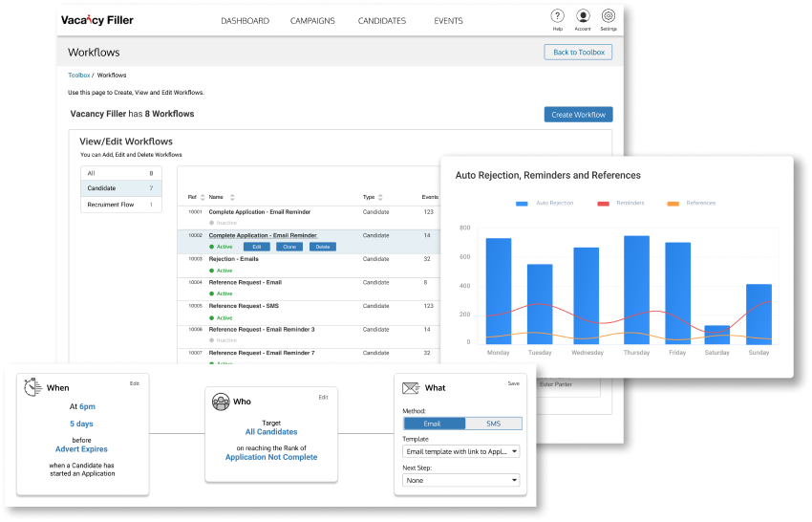Screen dimensions: 812x522
Task: Click Edit in the When card
Action: (135, 383)
